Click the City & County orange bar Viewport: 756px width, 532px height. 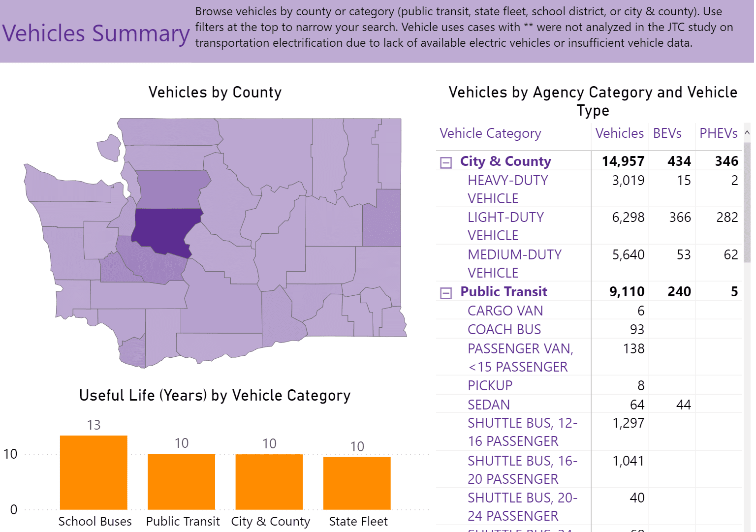coord(269,481)
